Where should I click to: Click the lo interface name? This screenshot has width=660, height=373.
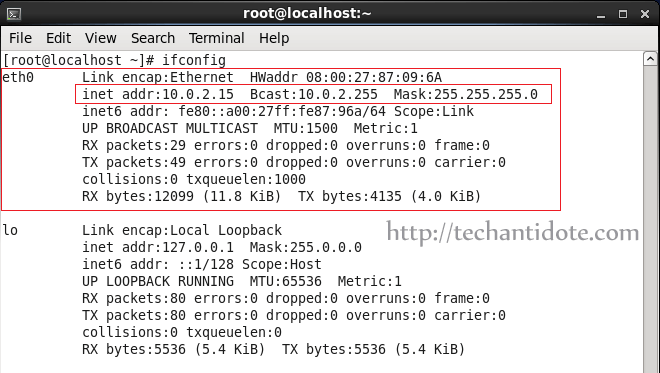click(11, 230)
